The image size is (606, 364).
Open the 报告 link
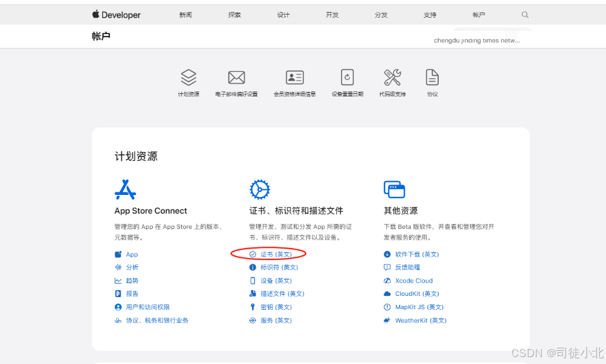click(x=132, y=294)
